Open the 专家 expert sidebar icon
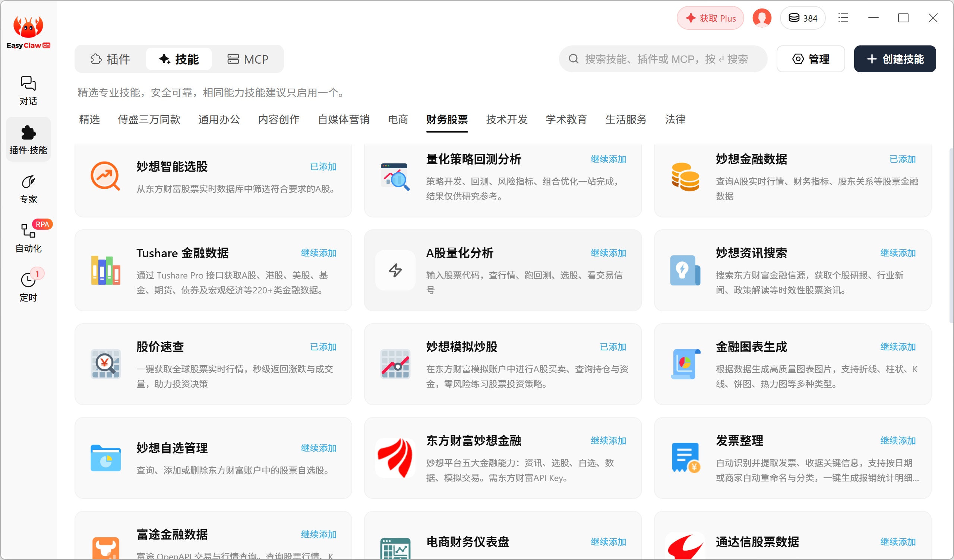This screenshot has height=560, width=954. pos(28,189)
